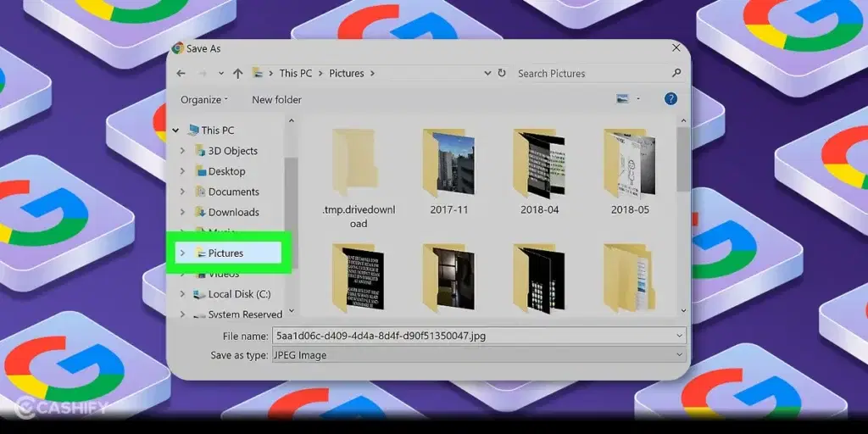This screenshot has width=868, height=434.
Task: Go up one folder level
Action: [238, 73]
